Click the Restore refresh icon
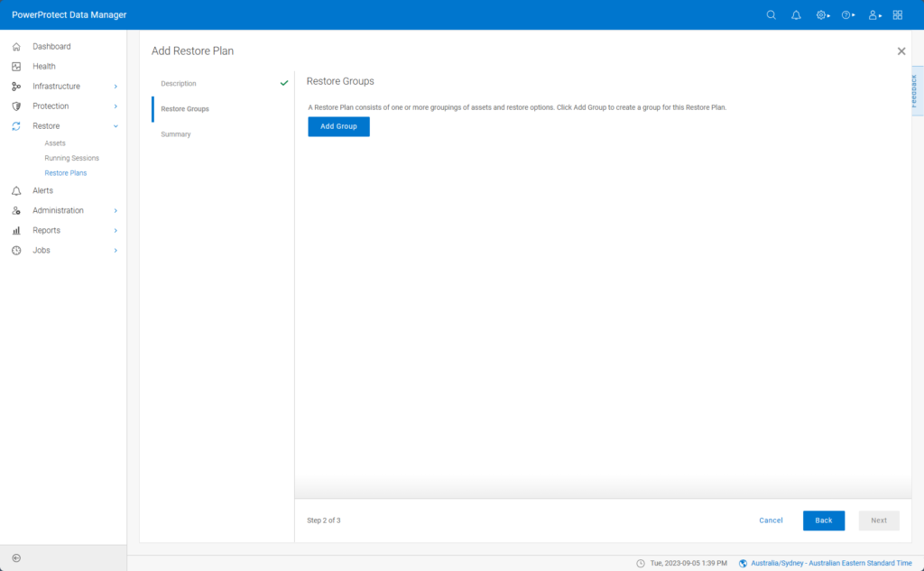 pyautogui.click(x=14, y=125)
